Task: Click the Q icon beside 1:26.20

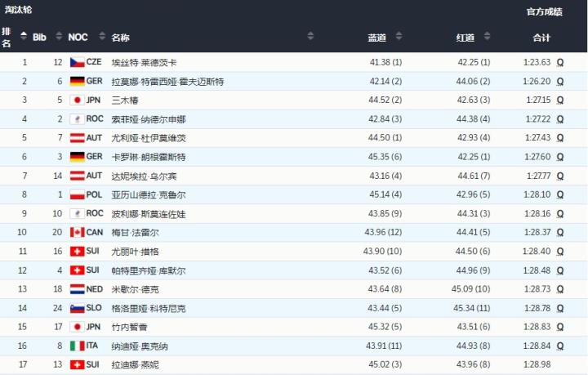Action: click(x=560, y=81)
